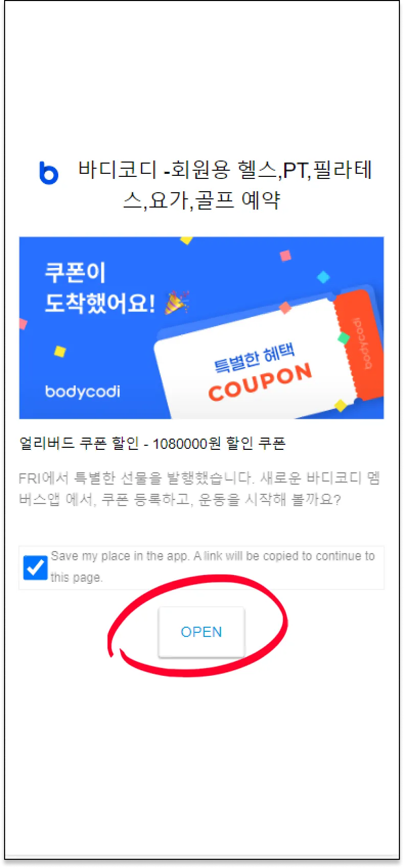Click the blue bodycodi "b" logo icon
Image resolution: width=404 pixels, height=868 pixels.
(x=49, y=172)
